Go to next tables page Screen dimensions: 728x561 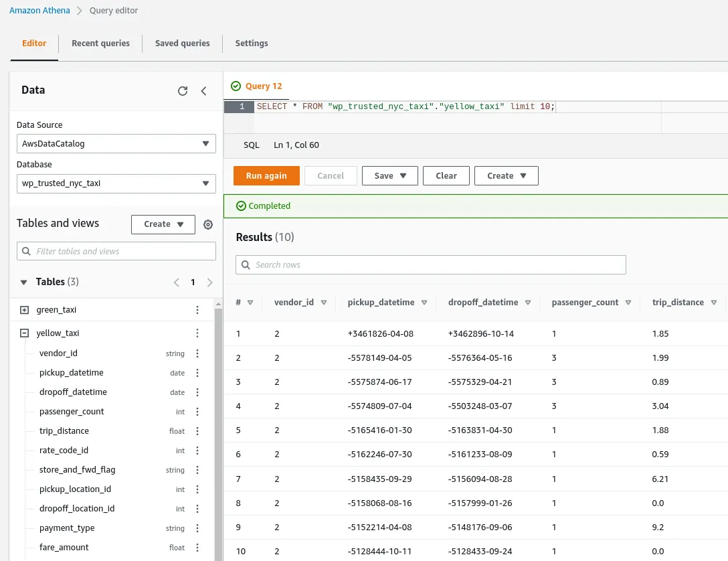210,283
